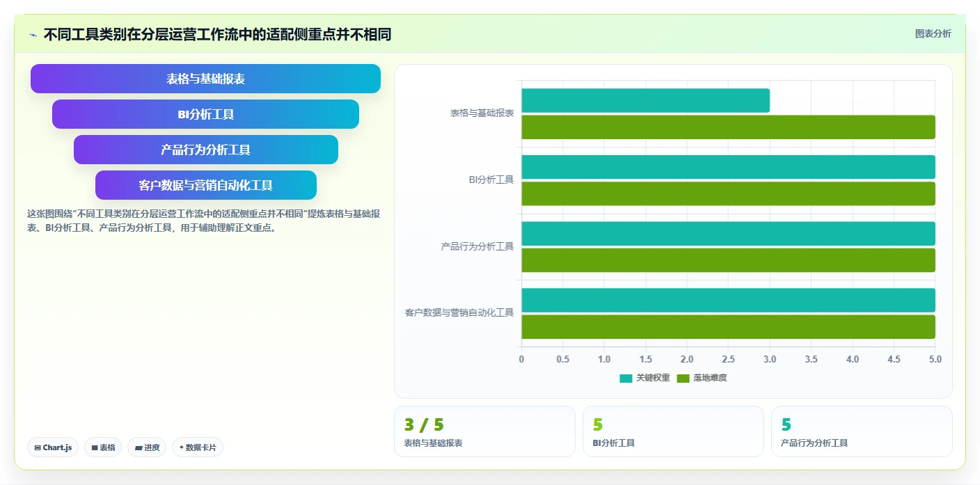Click the description paragraph under the funnel
The height and width of the screenshot is (485, 980).
(203, 220)
